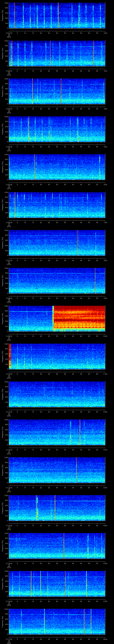The height and width of the screenshot is (644, 114).
Task: Click the "13:01:00" time axis label
Action: (x=9, y=33)
